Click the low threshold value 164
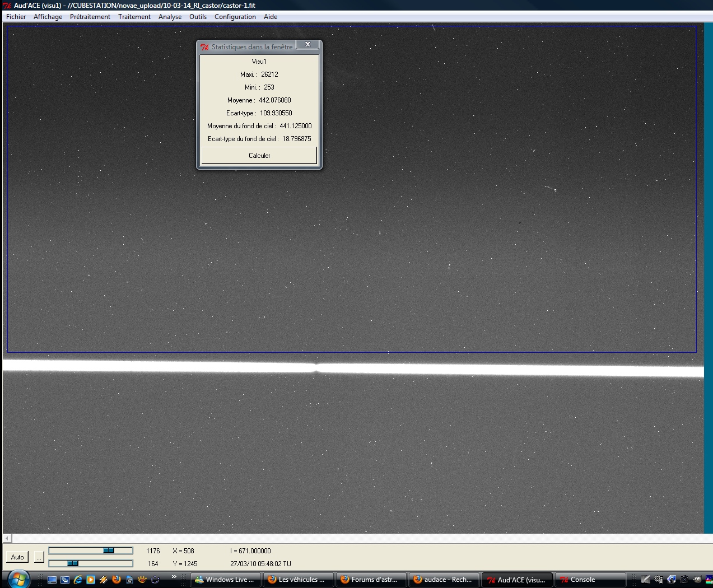The image size is (713, 588). tap(153, 563)
